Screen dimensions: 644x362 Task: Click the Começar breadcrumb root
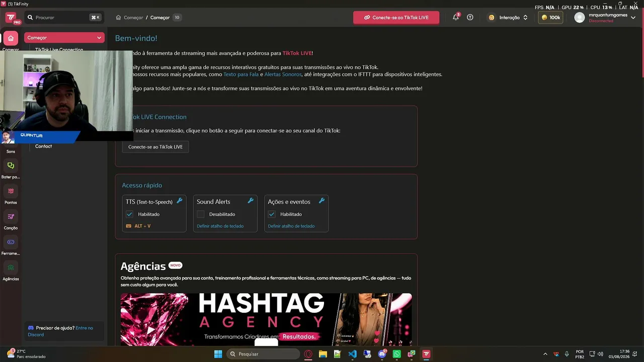click(133, 18)
